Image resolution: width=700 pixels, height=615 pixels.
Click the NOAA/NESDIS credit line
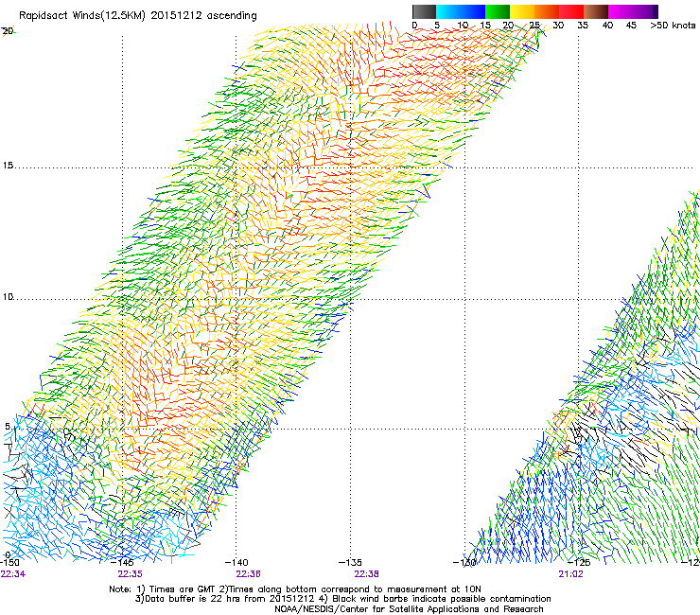pyautogui.click(x=409, y=608)
